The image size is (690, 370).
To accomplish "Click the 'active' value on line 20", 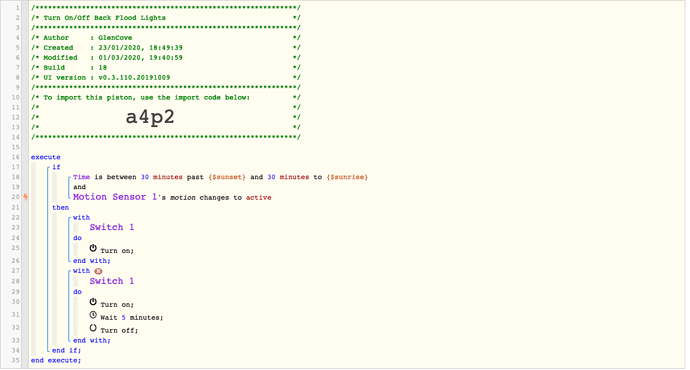I will (259, 198).
